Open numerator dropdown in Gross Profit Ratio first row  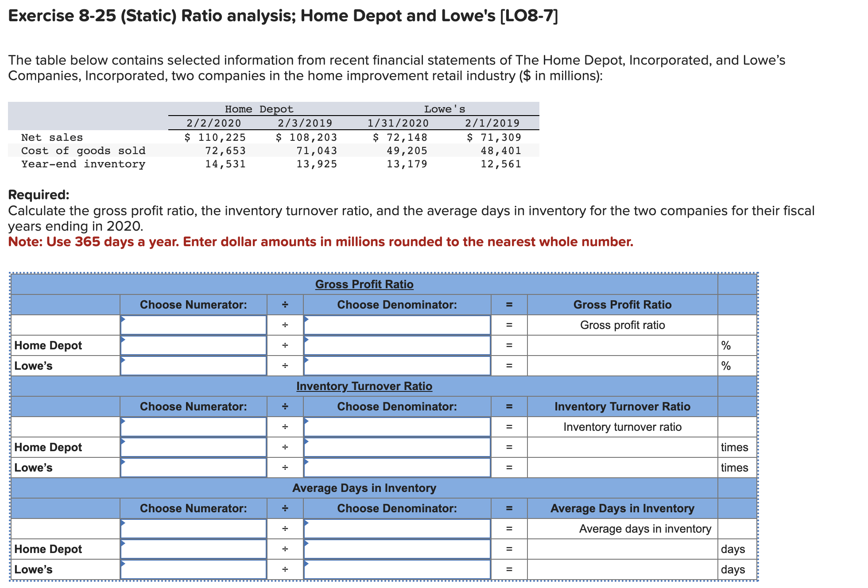point(194,325)
